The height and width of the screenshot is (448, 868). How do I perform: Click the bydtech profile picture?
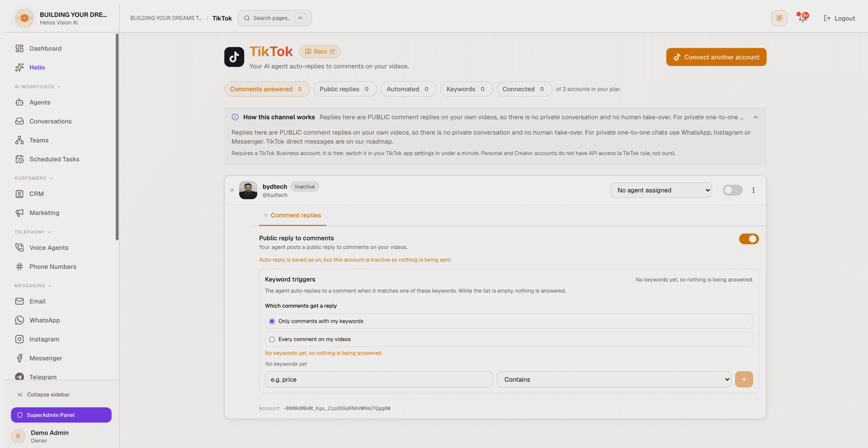pyautogui.click(x=248, y=191)
